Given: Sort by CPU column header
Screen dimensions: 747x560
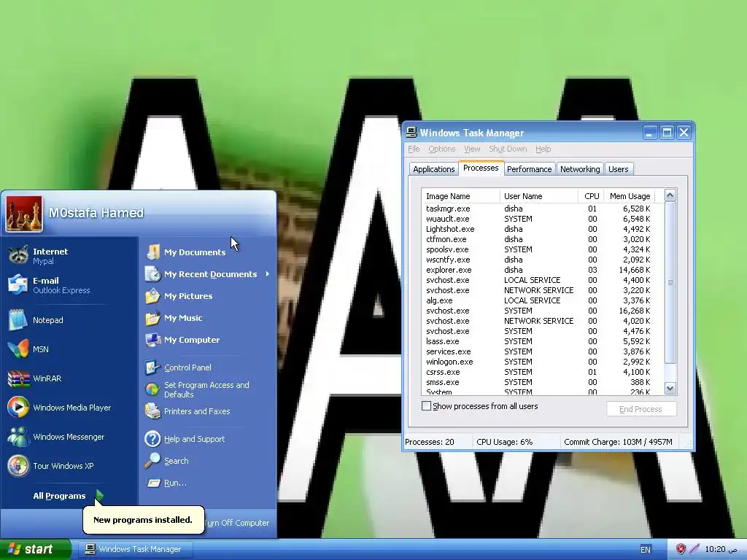Looking at the screenshot, I should click(x=591, y=195).
